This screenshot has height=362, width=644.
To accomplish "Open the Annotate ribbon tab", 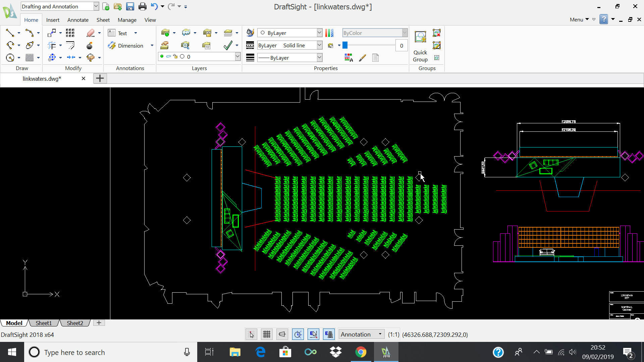I will click(x=78, y=20).
